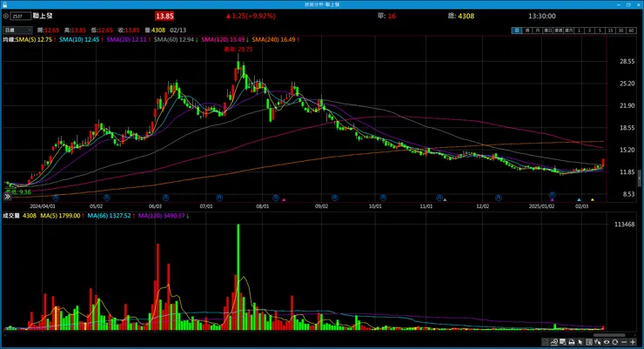Click the plus zoom-in icon

[633, 342]
